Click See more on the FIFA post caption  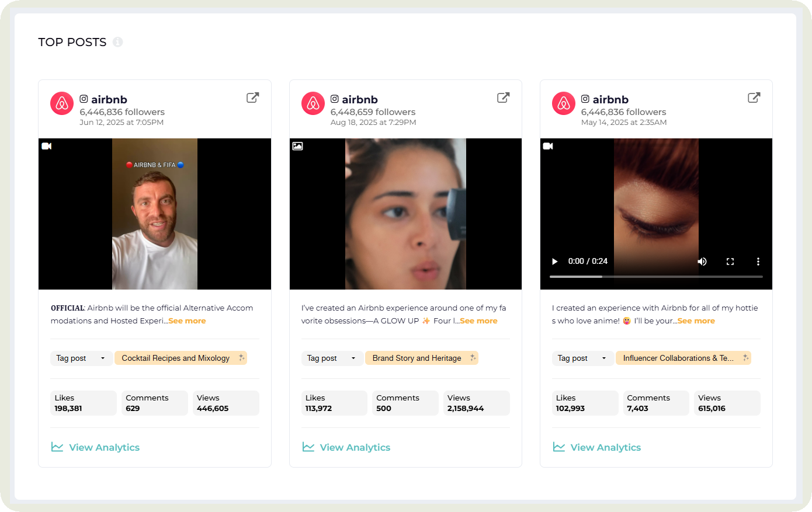coord(187,321)
